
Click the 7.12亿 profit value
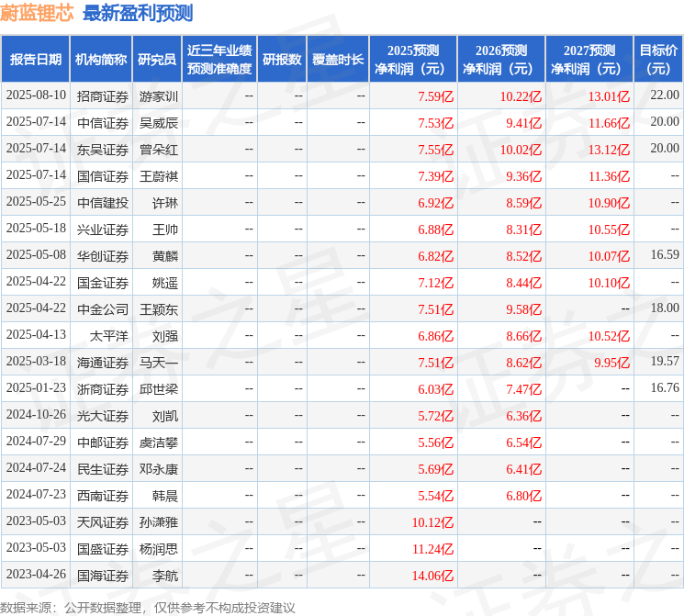[x=435, y=282]
